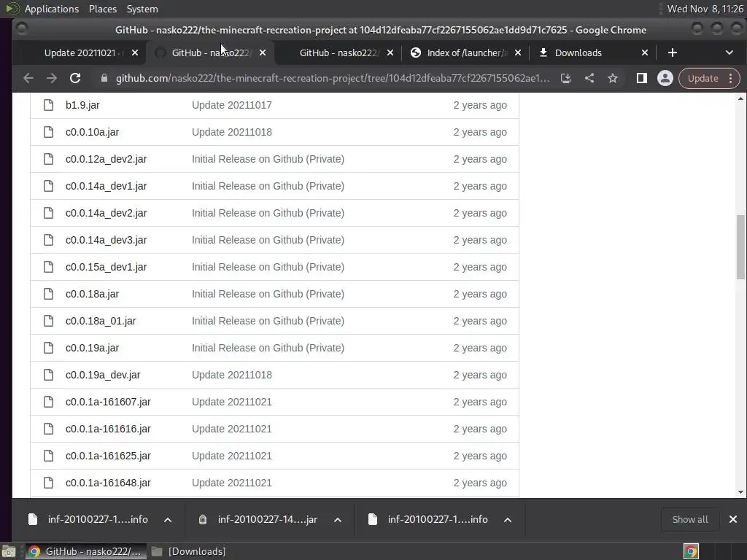Image resolution: width=747 pixels, height=560 pixels.
Task: Click the file icon for c0.0.18a.jar
Action: [49, 294]
